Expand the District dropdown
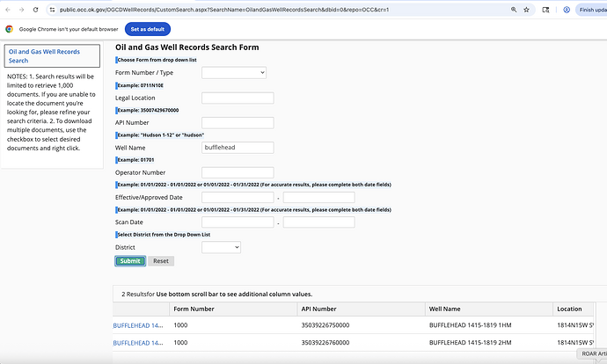The width and height of the screenshot is (607, 364). point(221,247)
